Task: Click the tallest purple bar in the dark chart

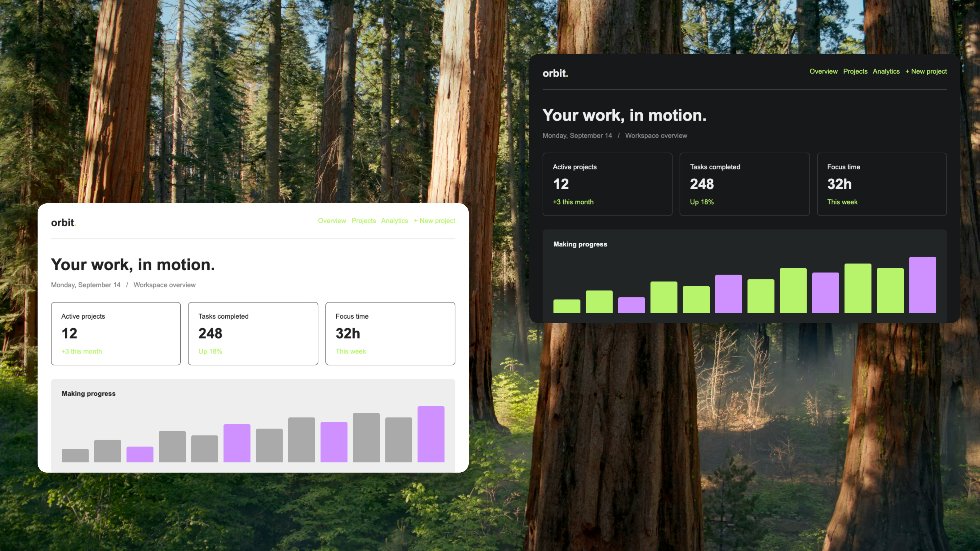Action: pyautogui.click(x=922, y=284)
